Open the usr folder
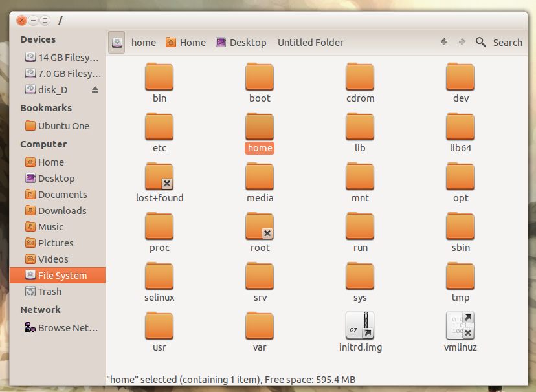The height and width of the screenshot is (392, 536). click(x=159, y=325)
